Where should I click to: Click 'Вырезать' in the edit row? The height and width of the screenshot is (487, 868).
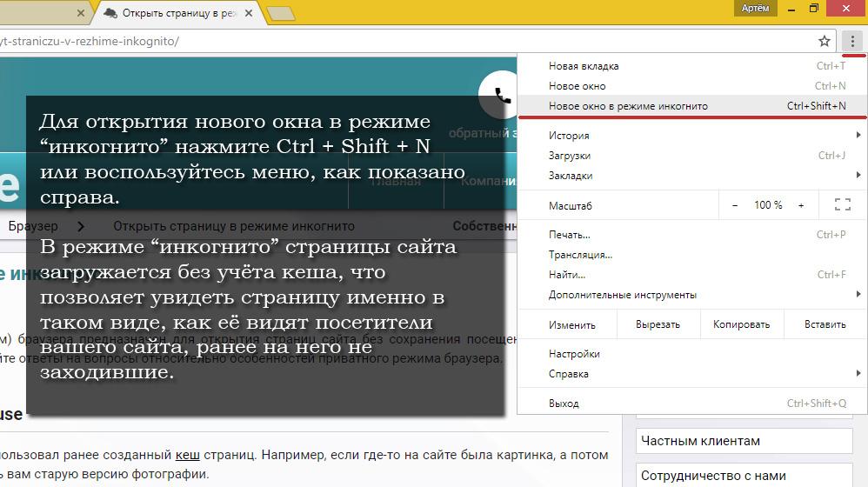(x=658, y=324)
